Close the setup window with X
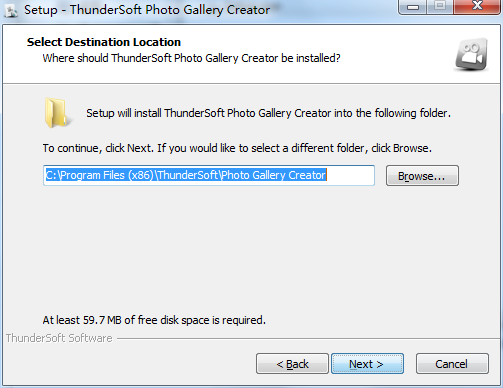 [477, 7]
